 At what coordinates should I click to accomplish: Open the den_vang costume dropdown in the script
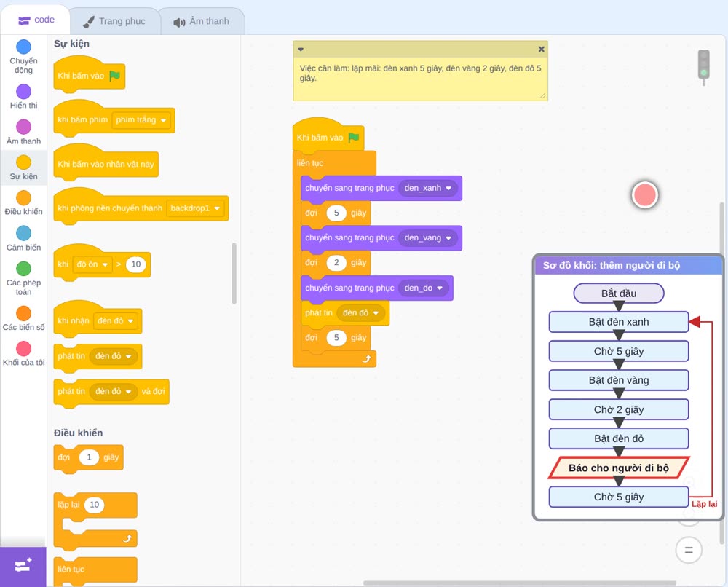pos(427,237)
